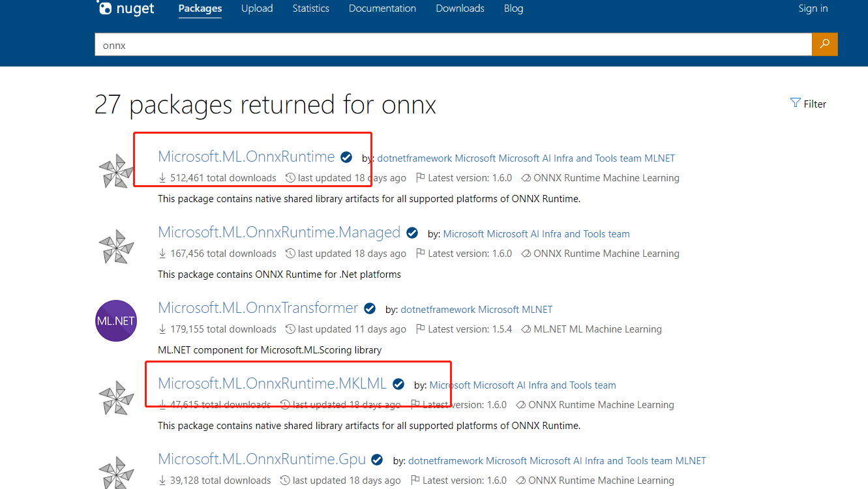
Task: Click the nuget logo
Action: (x=125, y=8)
